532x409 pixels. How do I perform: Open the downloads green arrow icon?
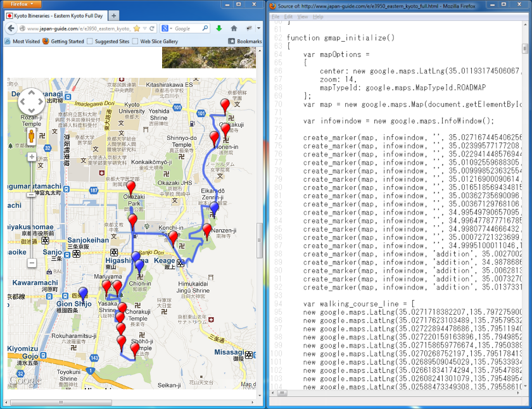219,28
